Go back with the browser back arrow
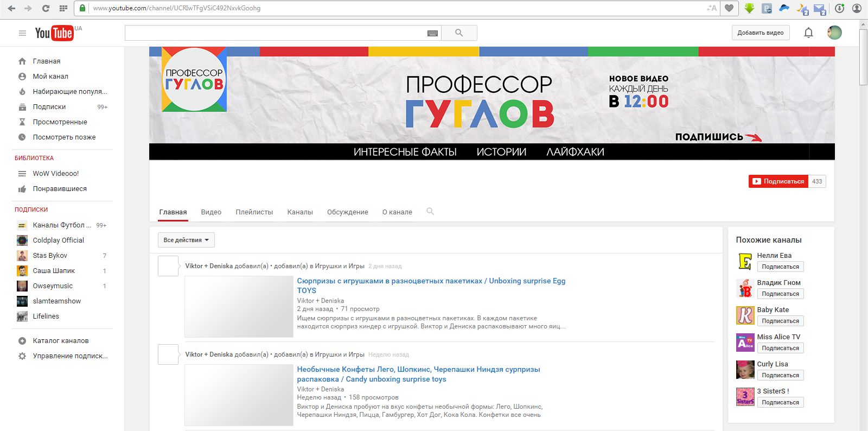 11,8
